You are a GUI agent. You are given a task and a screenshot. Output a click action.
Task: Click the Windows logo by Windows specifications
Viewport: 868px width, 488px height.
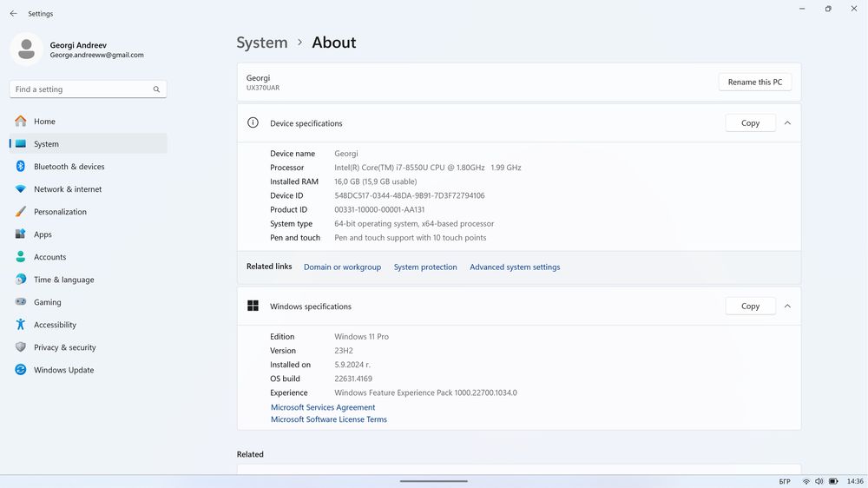(x=253, y=306)
